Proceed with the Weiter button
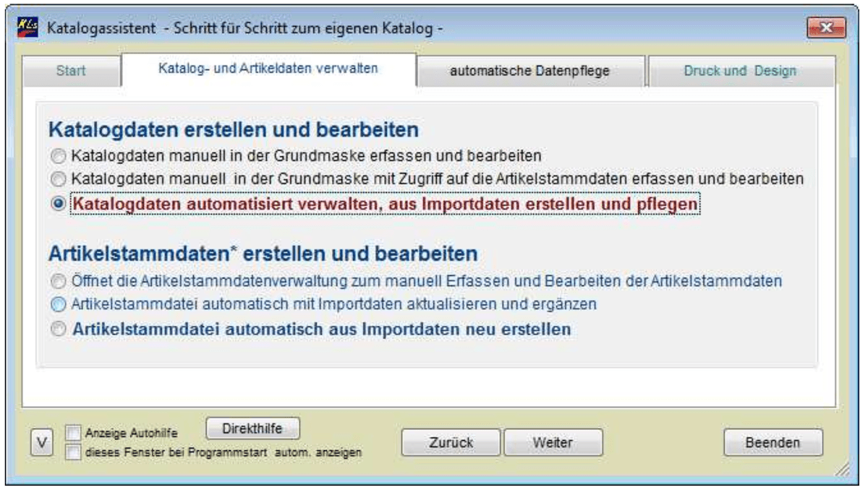Image resolution: width=868 pixels, height=495 pixels. [x=553, y=442]
